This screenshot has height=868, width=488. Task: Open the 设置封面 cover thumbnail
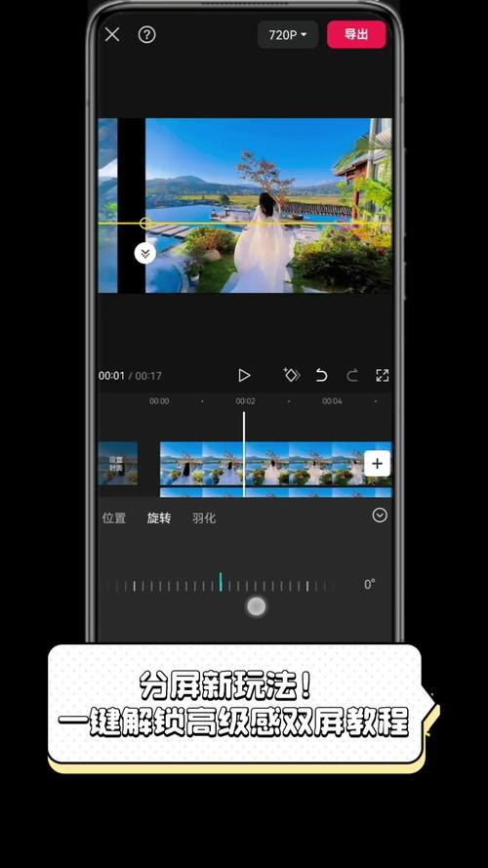(x=118, y=464)
